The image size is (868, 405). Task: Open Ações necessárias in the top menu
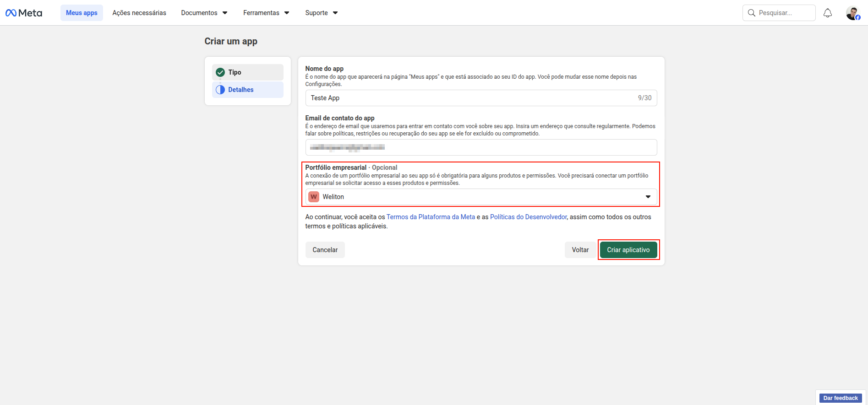click(139, 13)
